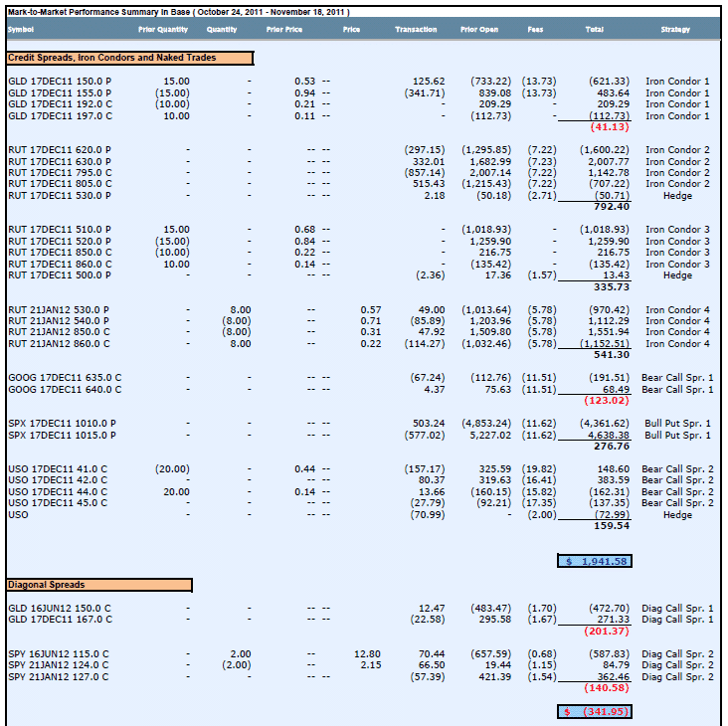Click Iron Condor 4 subtotal 541.30
Screen dimensions: 728x726
612,355
